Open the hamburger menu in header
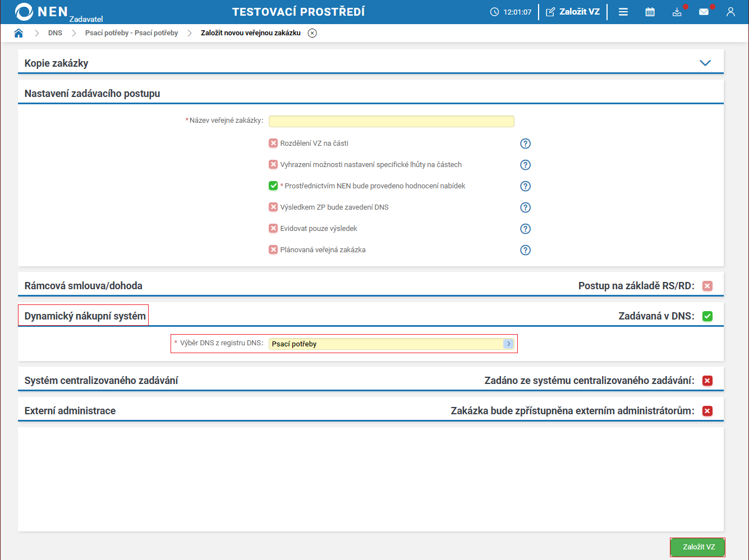 click(623, 12)
